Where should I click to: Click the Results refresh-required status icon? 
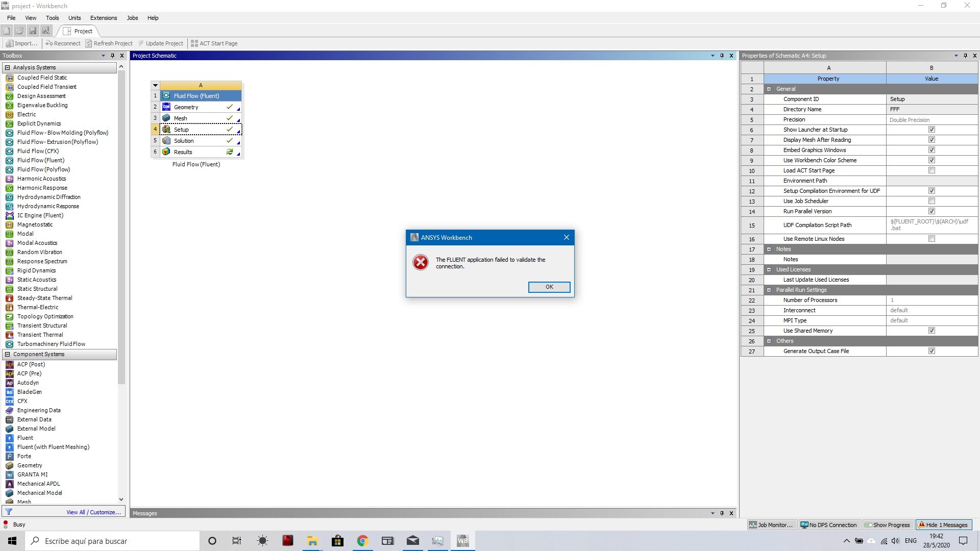[x=230, y=152]
